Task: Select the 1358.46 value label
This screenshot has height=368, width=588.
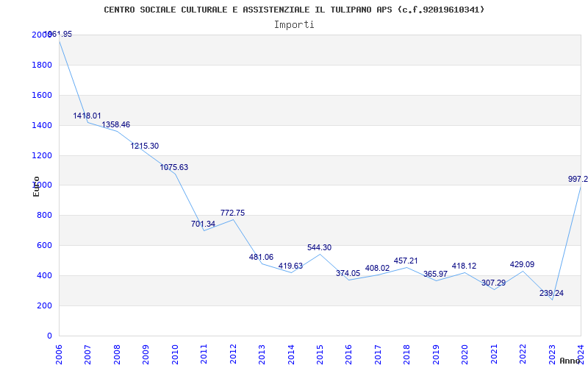Action: [116, 124]
